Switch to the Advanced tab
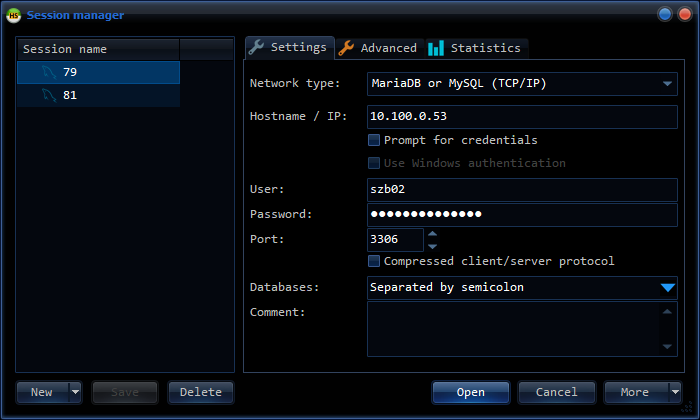This screenshot has width=700, height=420. point(379,48)
